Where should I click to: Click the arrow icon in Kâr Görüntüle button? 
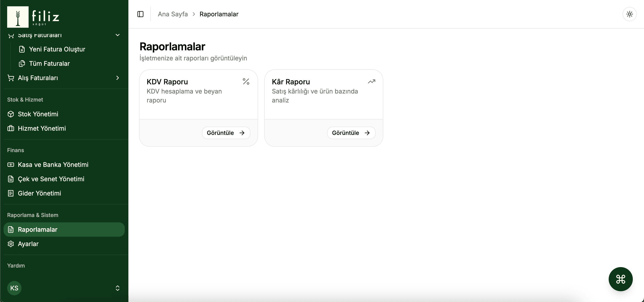tap(367, 133)
